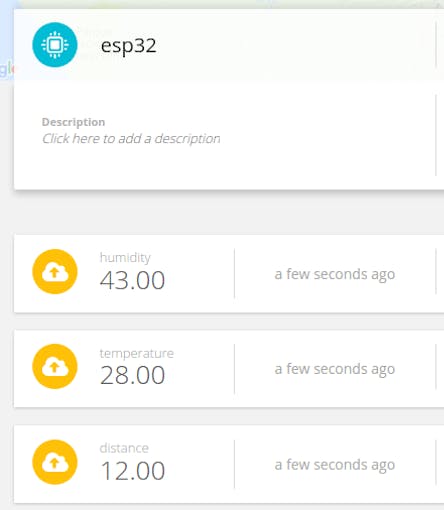Viewport: 444px width, 510px height.
Task: Click the distance cloud upload icon
Action: click(x=55, y=462)
